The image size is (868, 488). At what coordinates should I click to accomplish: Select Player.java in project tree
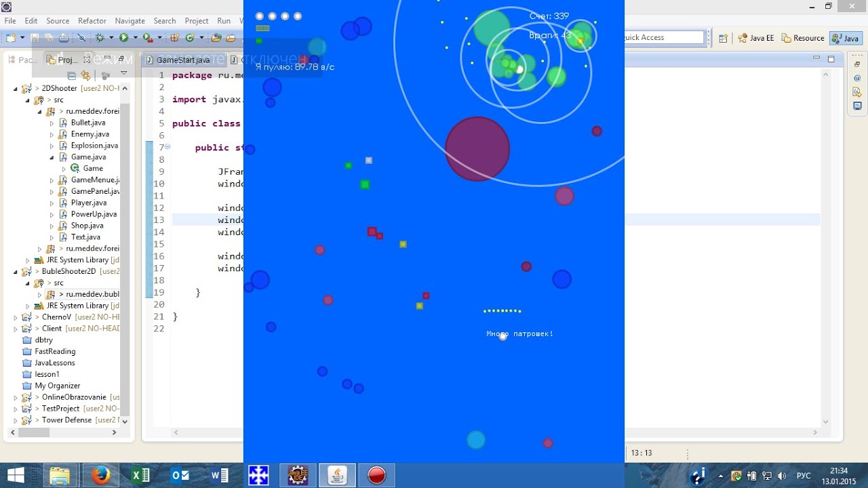pos(88,203)
